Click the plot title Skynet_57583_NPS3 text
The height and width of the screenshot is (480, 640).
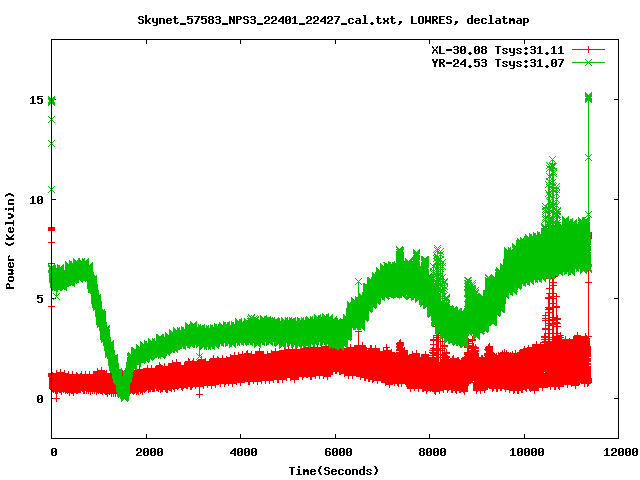pos(333,20)
